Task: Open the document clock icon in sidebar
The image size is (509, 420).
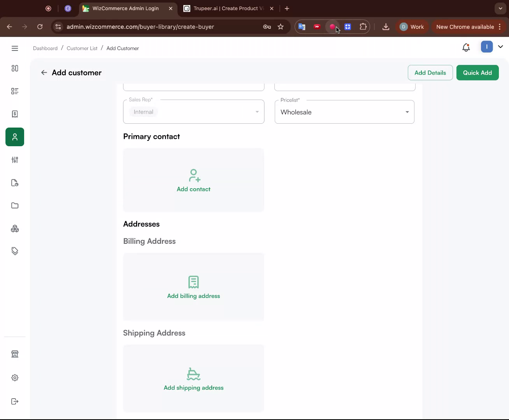Action: pos(15,183)
